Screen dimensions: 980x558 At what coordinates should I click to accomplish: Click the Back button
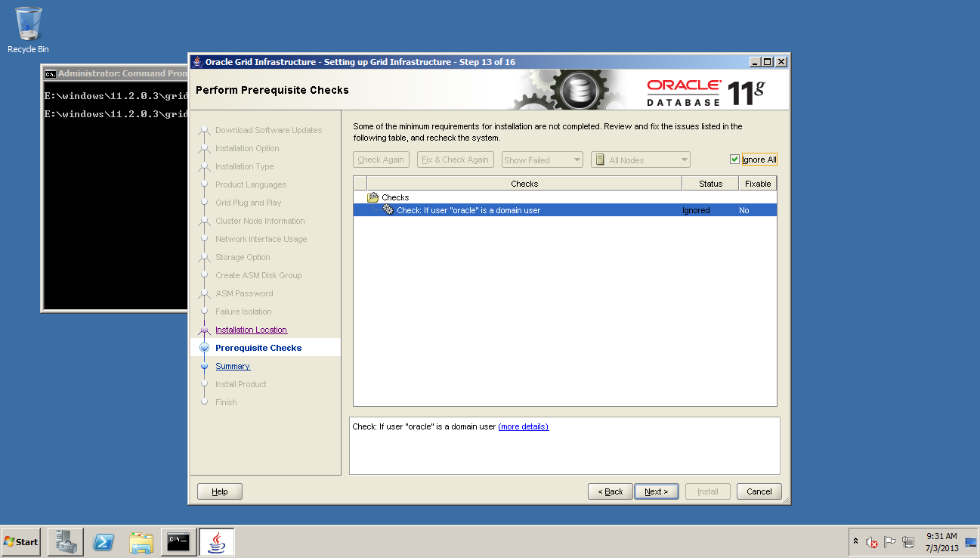pos(610,491)
